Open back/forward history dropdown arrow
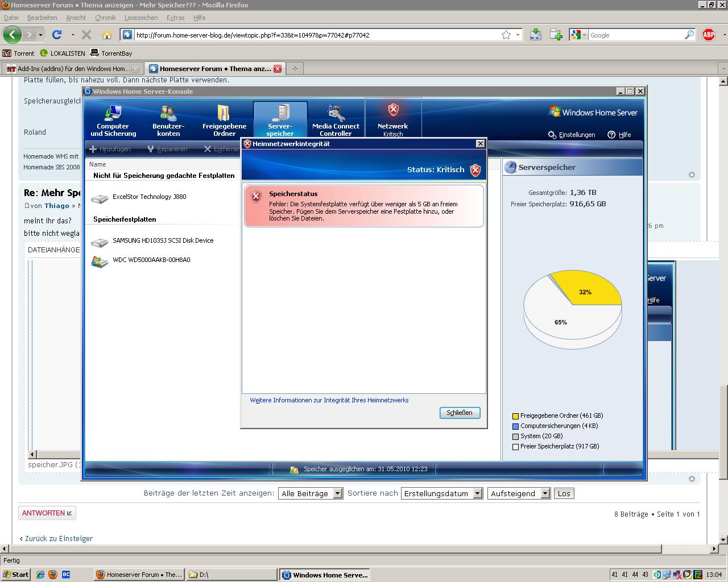The width and height of the screenshot is (728, 582). [40, 35]
